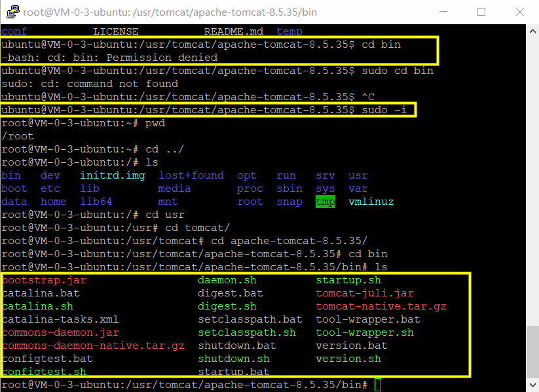Click setclasspath.sh in the listing
The image size is (539, 392).
point(247,332)
